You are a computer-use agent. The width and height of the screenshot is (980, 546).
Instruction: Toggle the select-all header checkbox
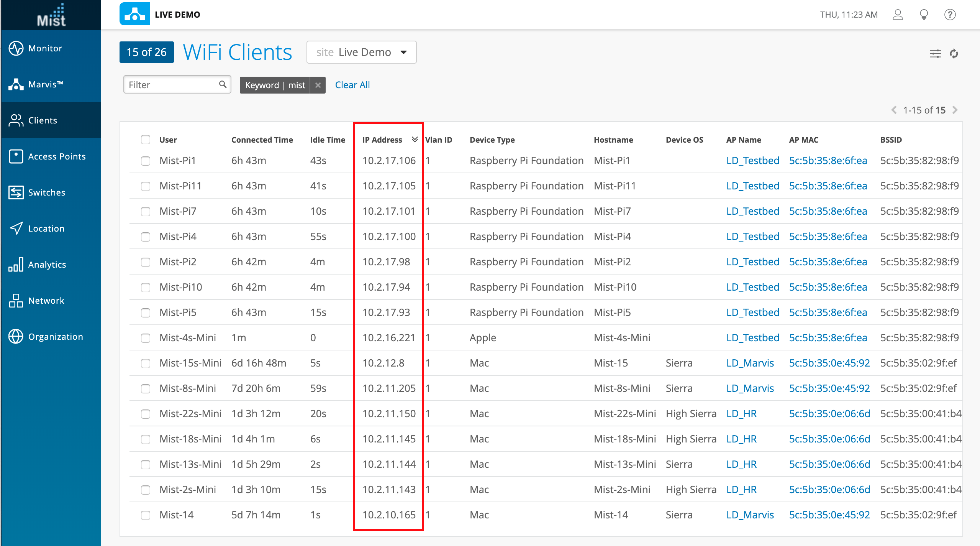coord(146,140)
